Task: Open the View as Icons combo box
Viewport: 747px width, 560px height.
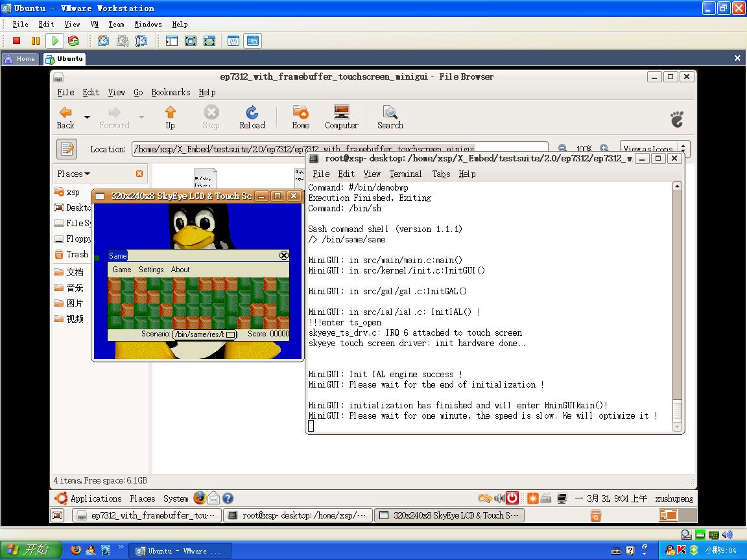Action: click(x=654, y=148)
